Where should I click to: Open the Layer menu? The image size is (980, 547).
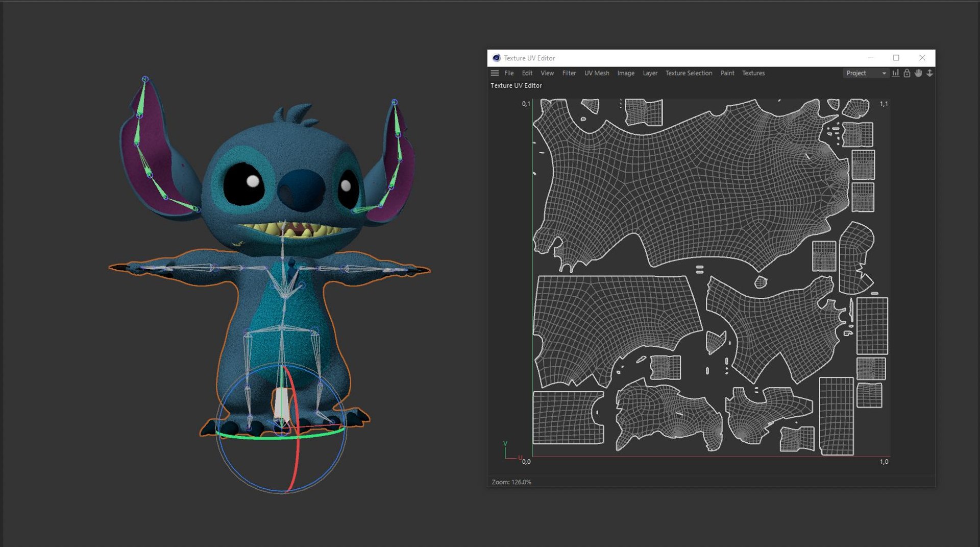650,73
